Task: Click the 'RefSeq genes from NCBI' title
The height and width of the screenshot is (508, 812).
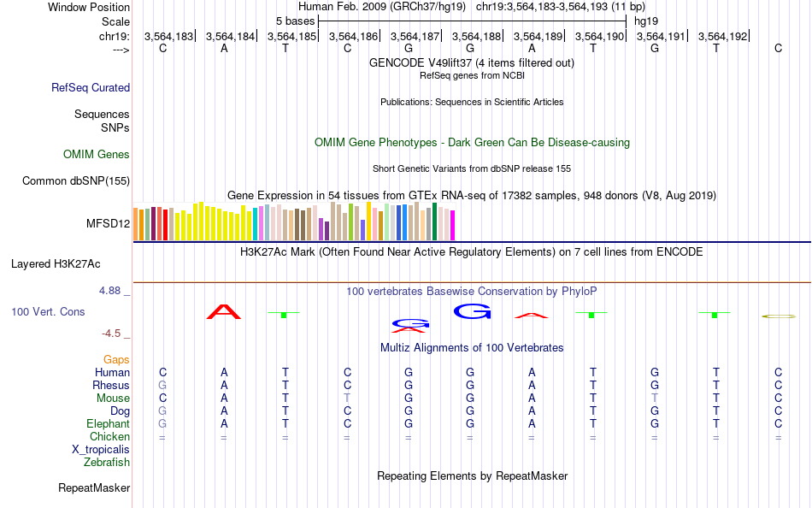Action: click(x=473, y=75)
